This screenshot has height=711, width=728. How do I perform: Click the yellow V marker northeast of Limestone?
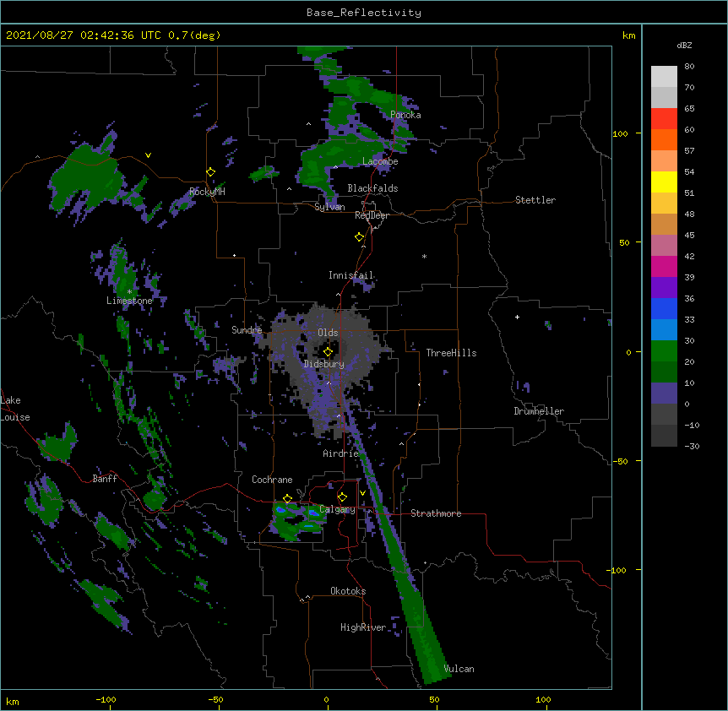[148, 155]
